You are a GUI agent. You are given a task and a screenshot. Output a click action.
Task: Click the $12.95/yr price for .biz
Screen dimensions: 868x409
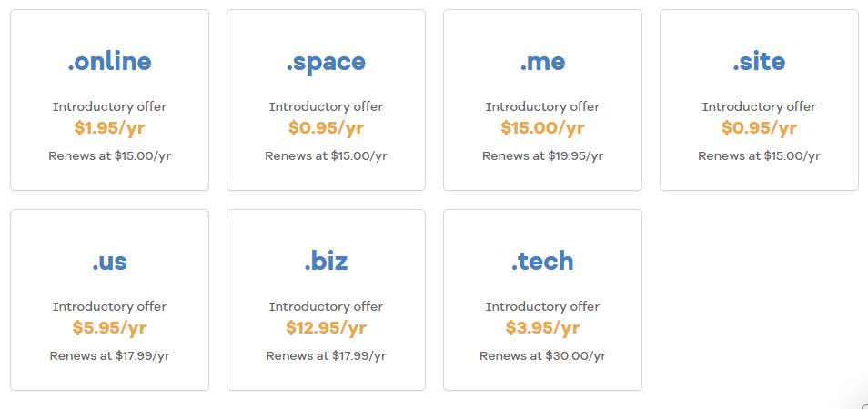[x=326, y=328]
